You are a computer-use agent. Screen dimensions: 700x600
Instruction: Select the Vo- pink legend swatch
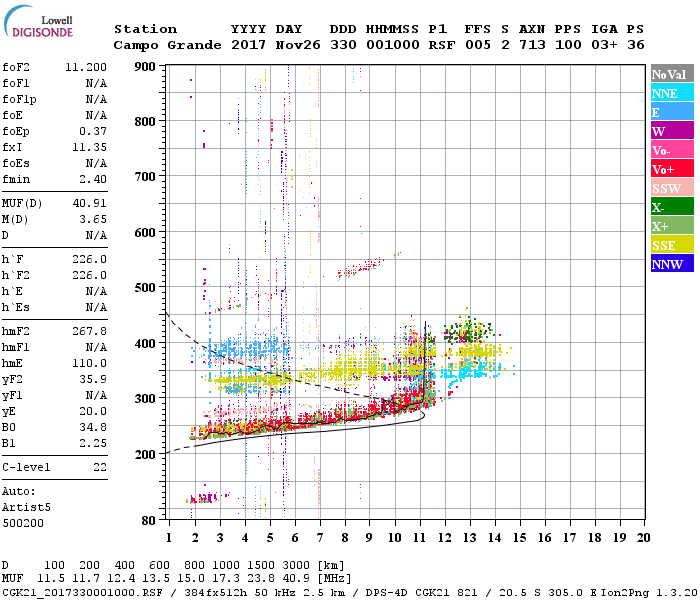672,150
